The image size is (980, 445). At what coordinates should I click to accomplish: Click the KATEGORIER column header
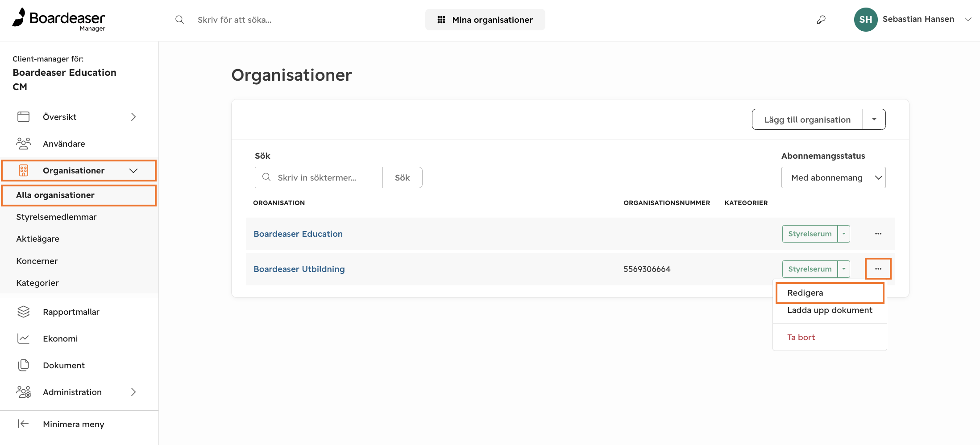(746, 203)
